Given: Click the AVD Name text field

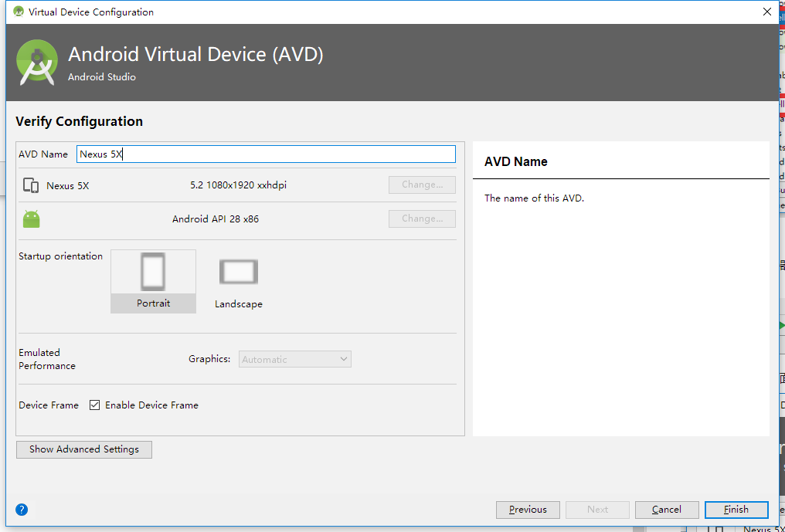Looking at the screenshot, I should [266, 154].
